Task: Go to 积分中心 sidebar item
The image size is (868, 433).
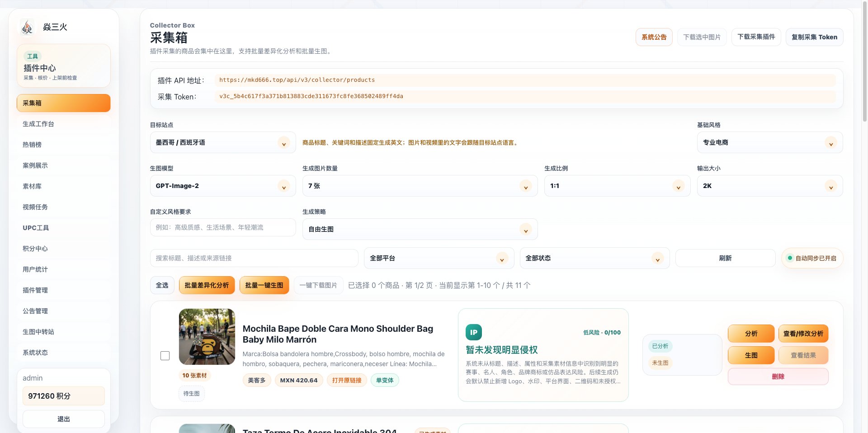Action: pos(63,249)
